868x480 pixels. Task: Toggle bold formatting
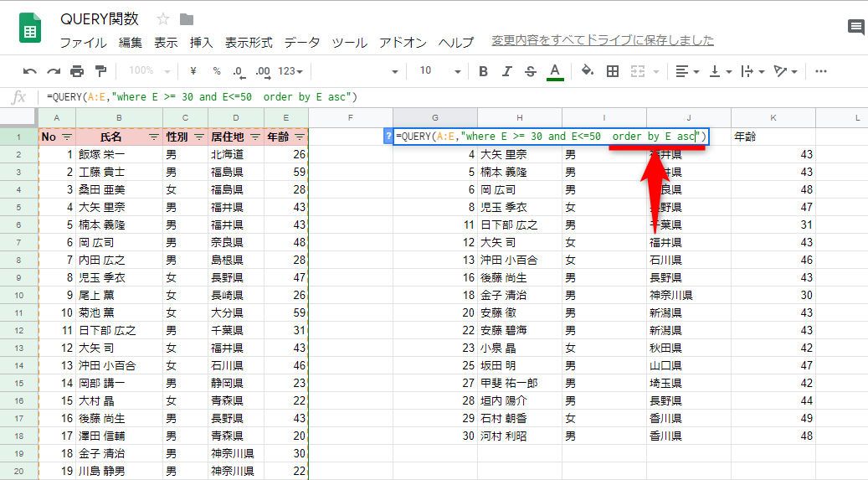click(483, 71)
